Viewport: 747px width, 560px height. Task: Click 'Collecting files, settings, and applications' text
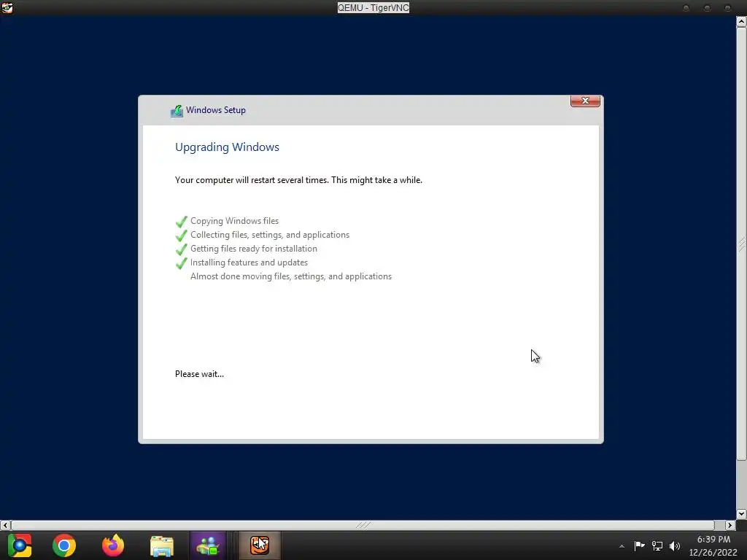point(270,235)
